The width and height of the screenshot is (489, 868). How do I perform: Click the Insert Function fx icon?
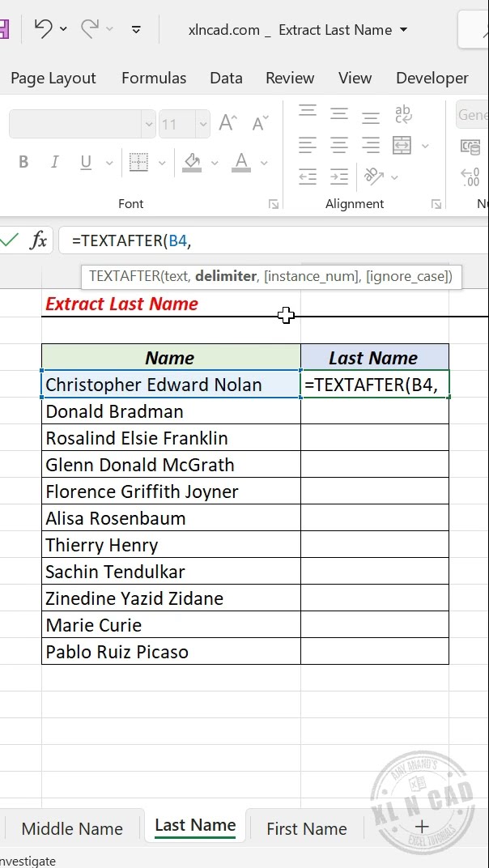[x=38, y=240]
